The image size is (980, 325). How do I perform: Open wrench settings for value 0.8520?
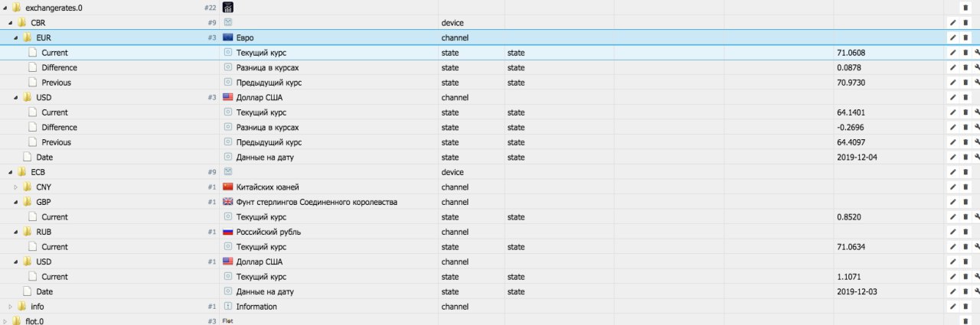point(977,216)
